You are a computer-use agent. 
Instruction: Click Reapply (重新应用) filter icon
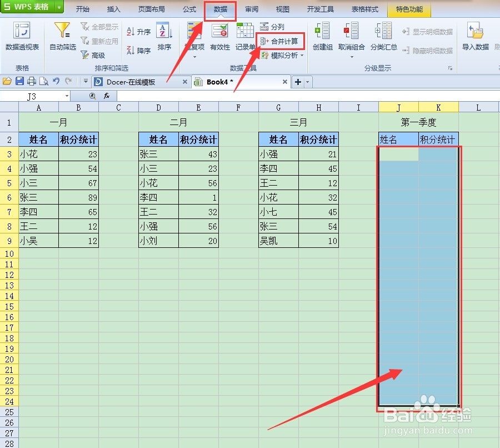(x=85, y=41)
